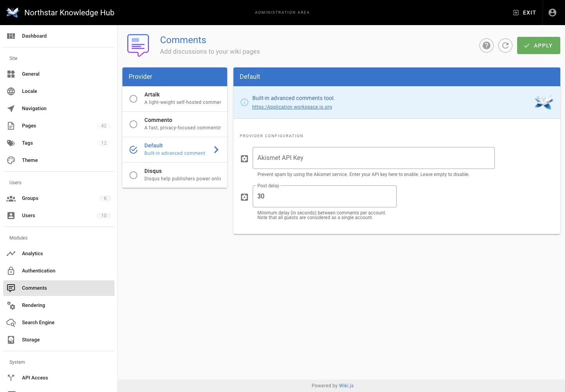565x392 pixels.
Task: Open the Authentication module
Action: (x=59, y=271)
